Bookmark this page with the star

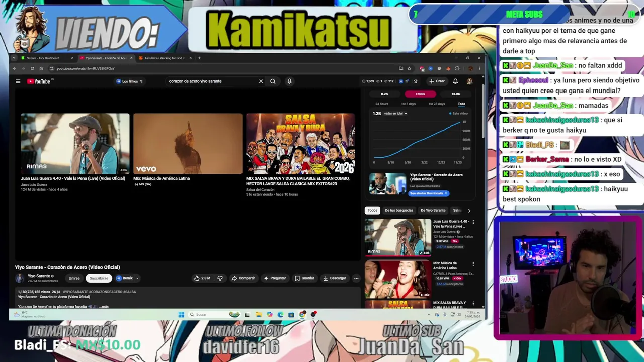point(409,68)
